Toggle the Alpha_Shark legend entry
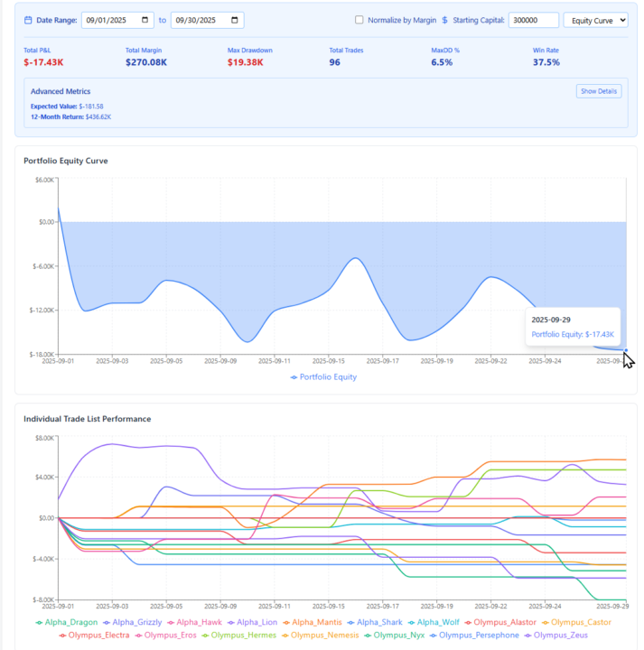Image resolution: width=644 pixels, height=650 pixels. click(x=378, y=622)
